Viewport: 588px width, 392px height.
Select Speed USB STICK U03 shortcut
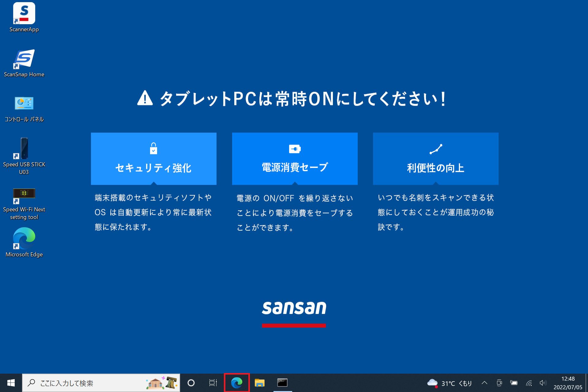(24, 156)
